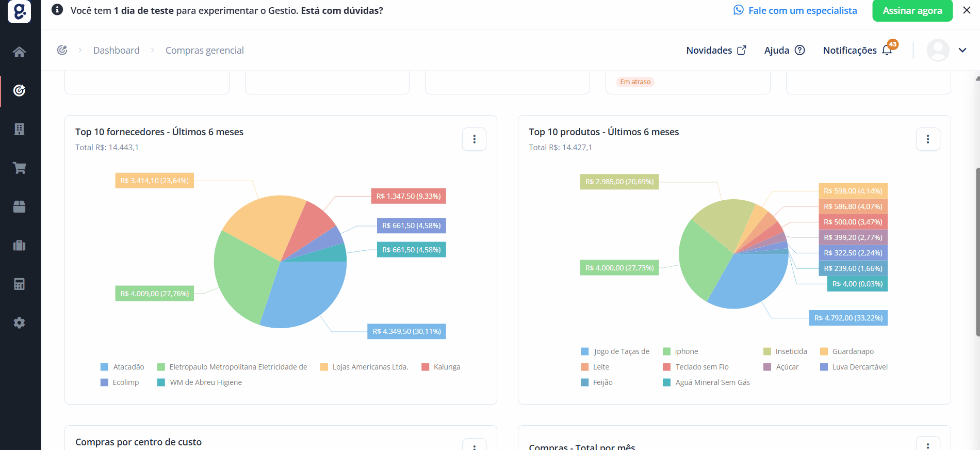This screenshot has height=450, width=980.
Task: Go to the Home sidebar icon
Action: 19,52
